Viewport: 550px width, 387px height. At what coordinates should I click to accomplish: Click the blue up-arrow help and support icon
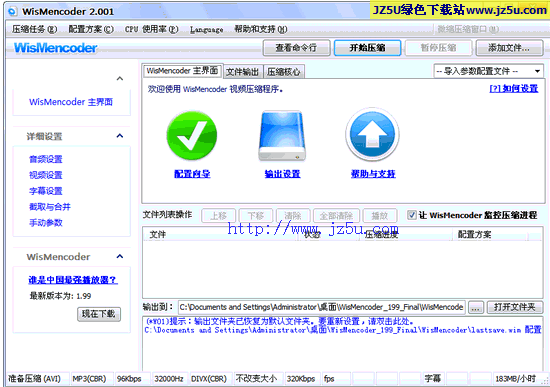pyautogui.click(x=372, y=135)
